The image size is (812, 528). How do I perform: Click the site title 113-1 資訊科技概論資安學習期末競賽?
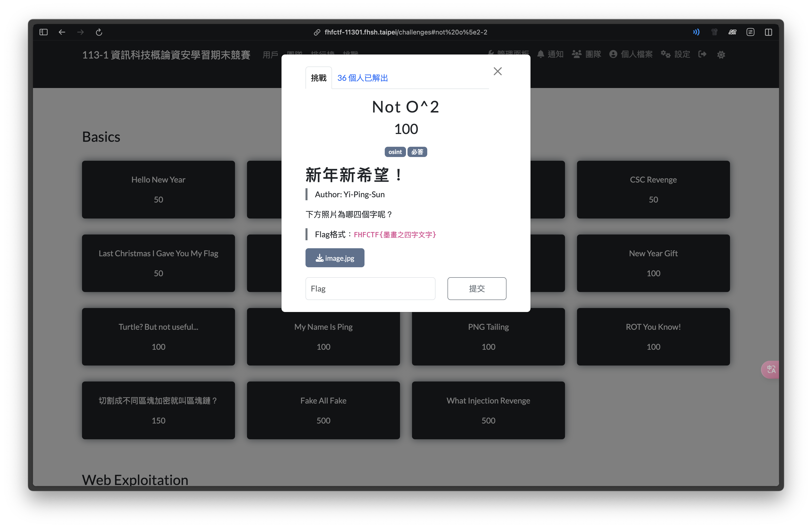(x=166, y=54)
